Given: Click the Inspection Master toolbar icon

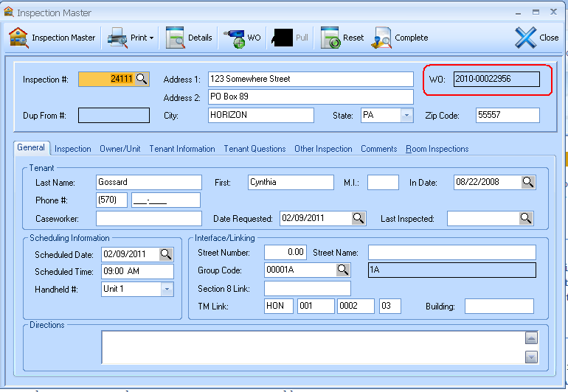Looking at the screenshot, I should (x=18, y=38).
